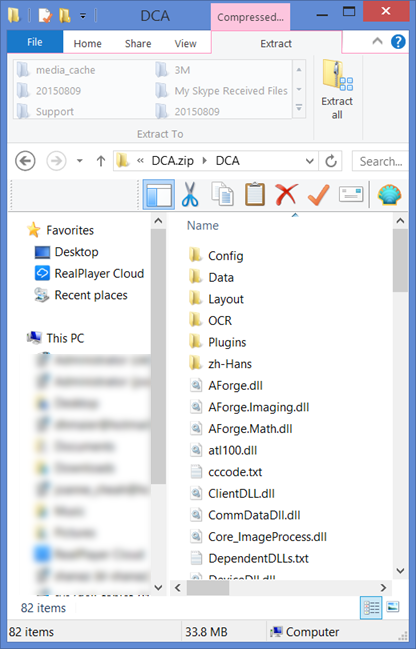Screen dimensions: 416x649
Task: Select the DependentDLLs.txt file
Action: [x=249, y=558]
